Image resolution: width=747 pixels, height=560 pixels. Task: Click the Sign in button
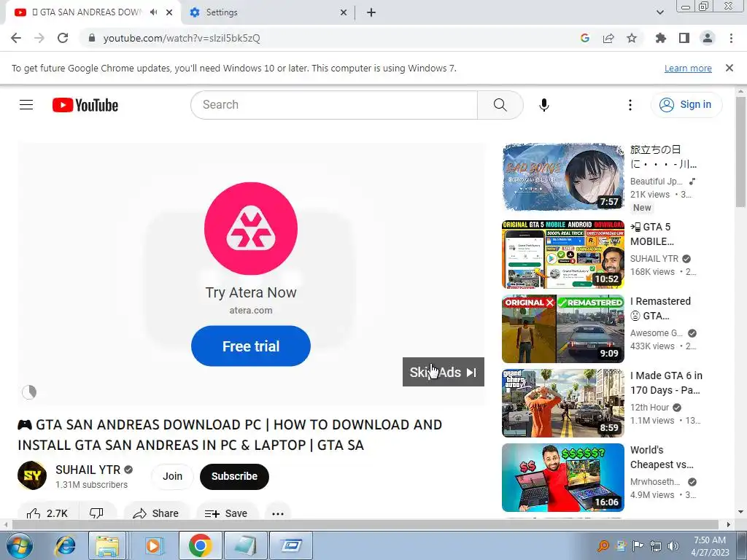[x=686, y=105]
